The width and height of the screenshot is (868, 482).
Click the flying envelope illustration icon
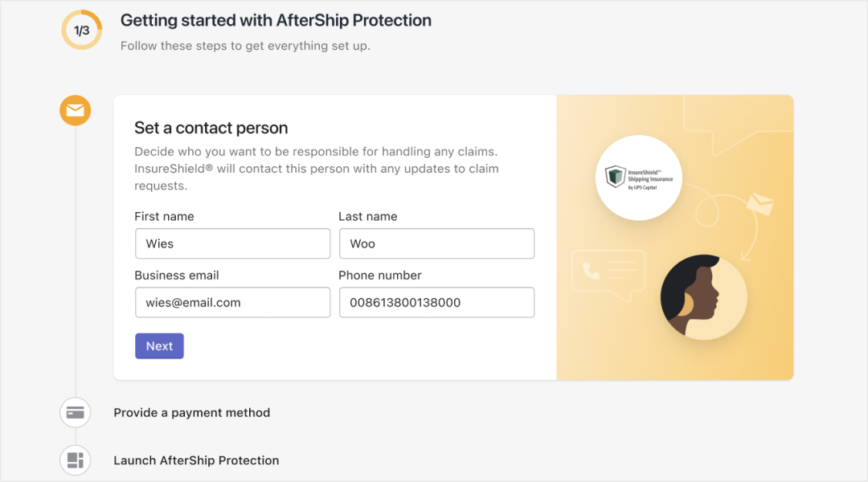760,204
